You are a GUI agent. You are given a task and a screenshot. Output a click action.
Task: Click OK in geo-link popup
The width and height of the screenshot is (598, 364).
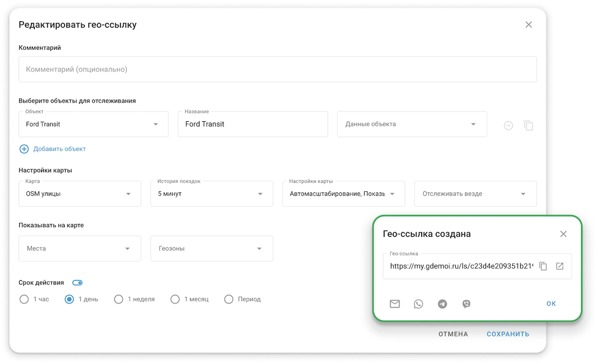click(x=551, y=304)
